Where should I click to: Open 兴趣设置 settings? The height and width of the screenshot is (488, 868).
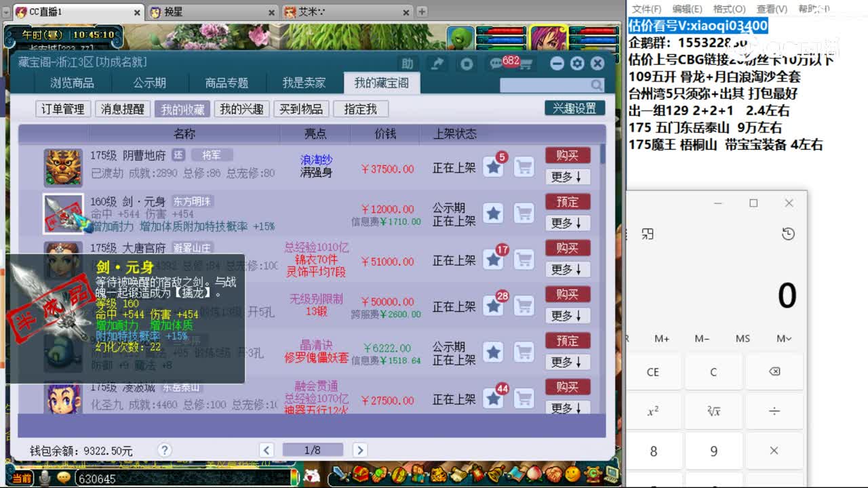pos(574,108)
